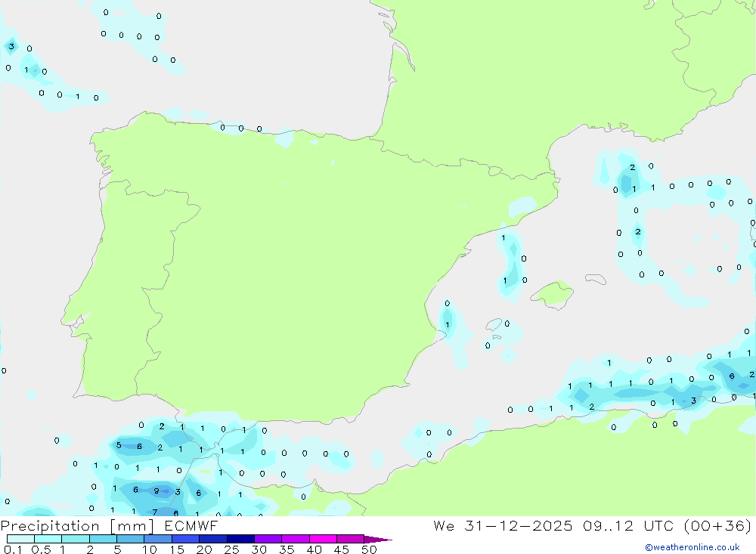756x554 pixels.
Task: Pick the 40–45 mm magenta legend swatch
Action: (323, 539)
